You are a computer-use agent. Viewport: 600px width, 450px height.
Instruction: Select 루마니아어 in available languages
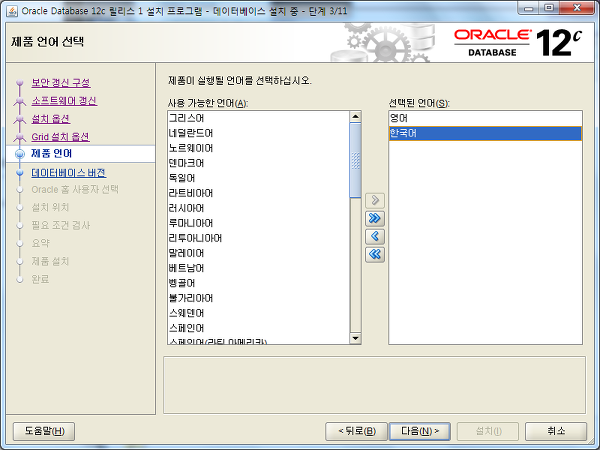[x=259, y=223]
